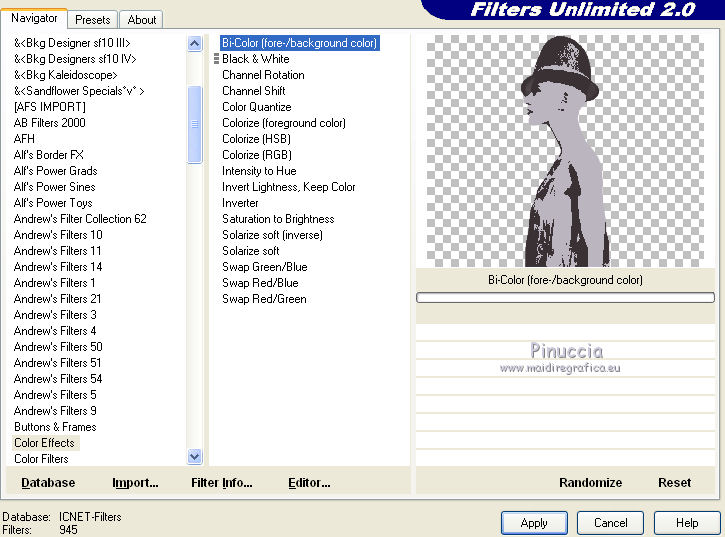
Task: Select the Color Quantize filter
Action: pyautogui.click(x=257, y=107)
